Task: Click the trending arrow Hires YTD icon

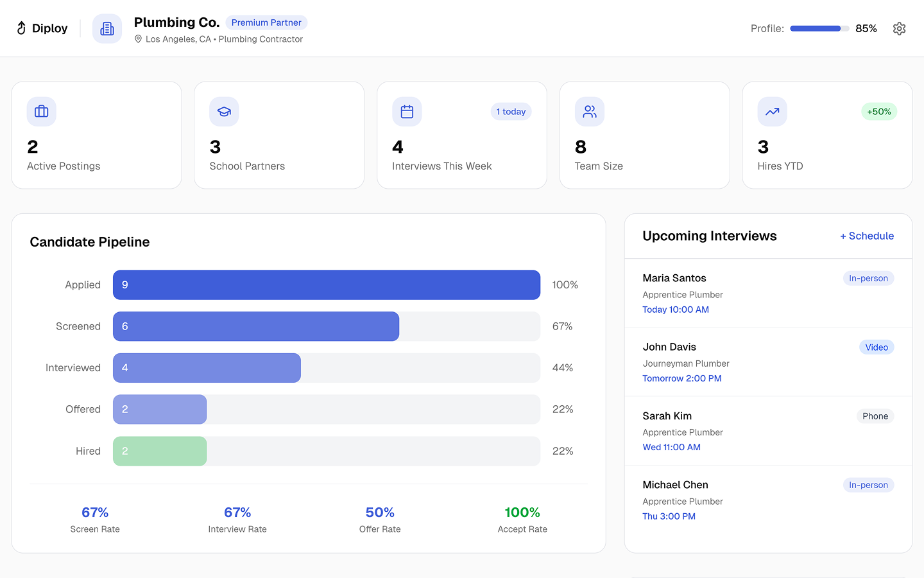Action: pyautogui.click(x=772, y=112)
